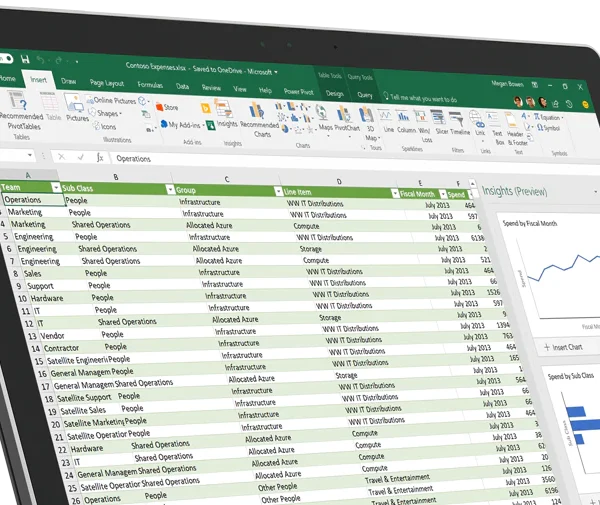
Task: Open the Team column filter dropdown
Action: pos(56,187)
